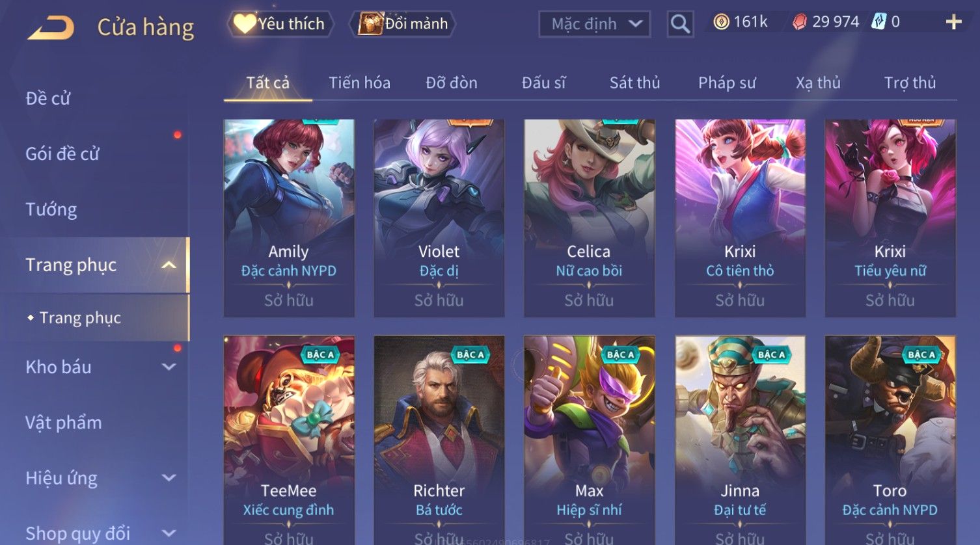
Task: Open Đổi mảnh chest exchange
Action: 402,24
